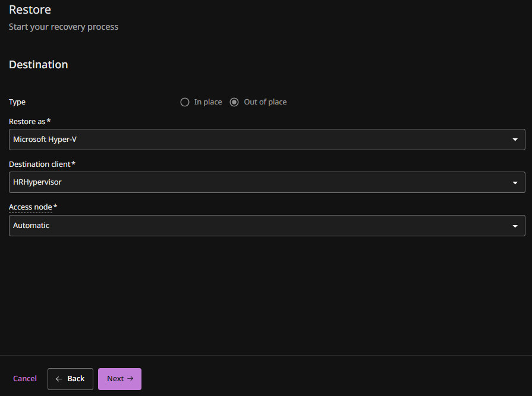The image size is (532, 396).
Task: Click the right arrow icon in Next
Action: click(x=130, y=379)
